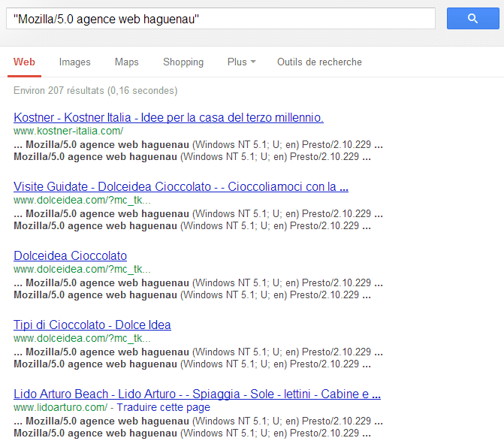Open Tipi di Cioccolato - Dolce Idea
The image size is (504, 444).
coord(92,325)
